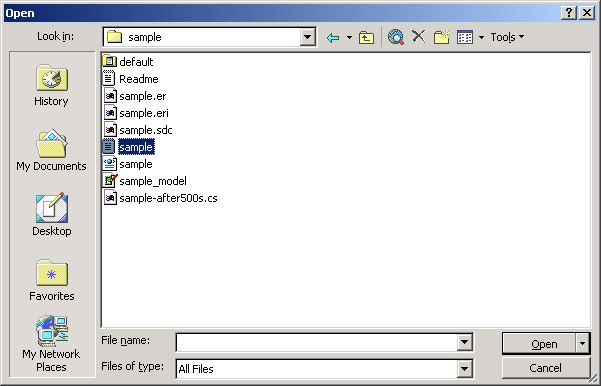Click the Views grid icon
Viewport: 601px width, 386px height.
(x=465, y=37)
